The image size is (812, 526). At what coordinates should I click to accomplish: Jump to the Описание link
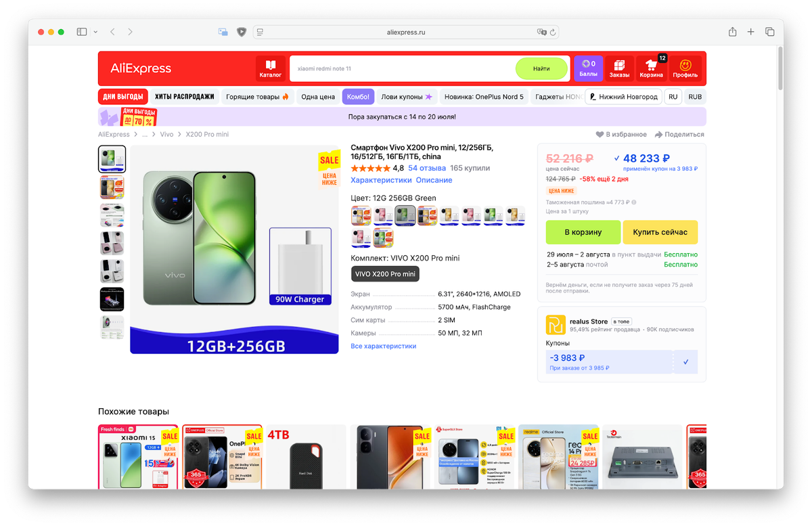(x=434, y=180)
